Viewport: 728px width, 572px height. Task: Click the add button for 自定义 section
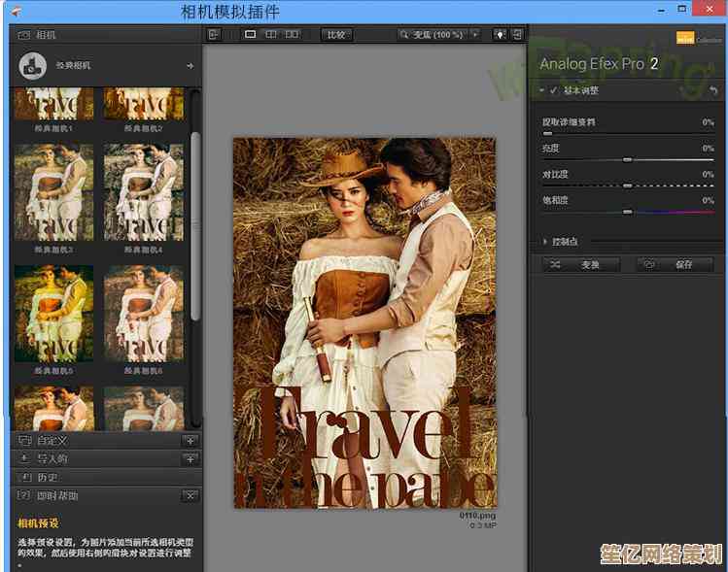191,441
